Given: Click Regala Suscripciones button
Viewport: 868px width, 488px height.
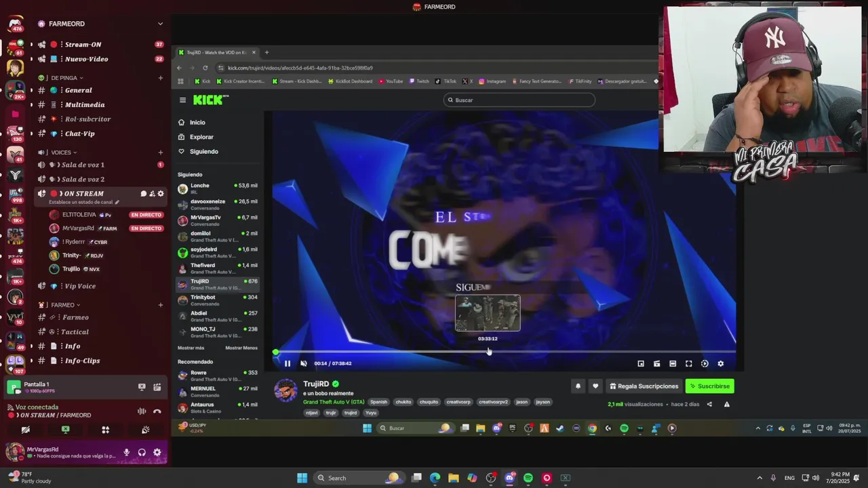Looking at the screenshot, I should click(x=644, y=386).
